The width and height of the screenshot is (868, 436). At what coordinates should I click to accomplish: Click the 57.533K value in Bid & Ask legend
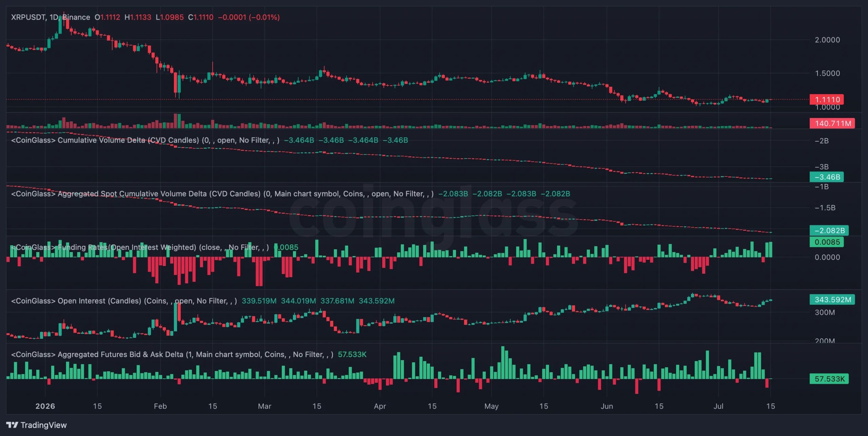(x=352, y=354)
